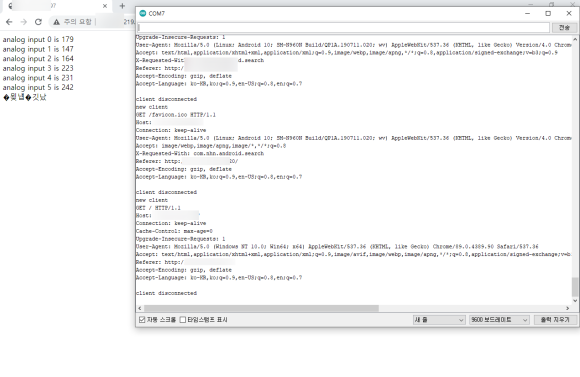Click the send button in COM7 window
Viewport: 580px width, 377px height.
point(564,27)
